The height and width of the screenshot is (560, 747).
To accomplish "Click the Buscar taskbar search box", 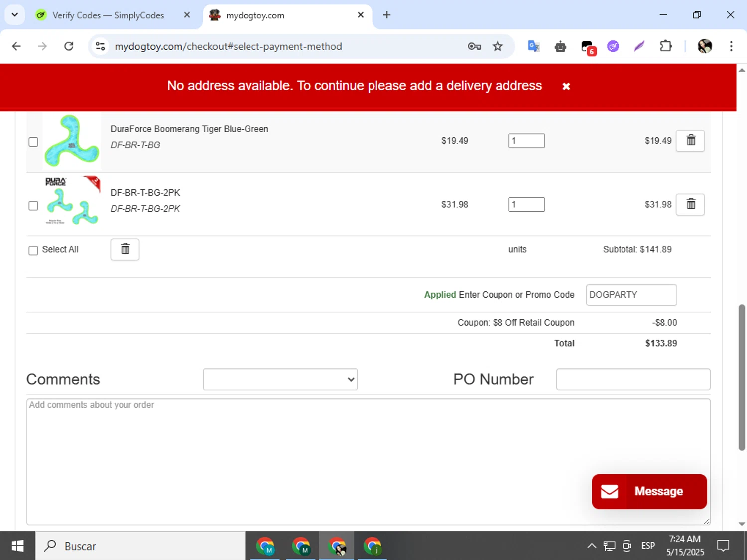I will click(140, 546).
